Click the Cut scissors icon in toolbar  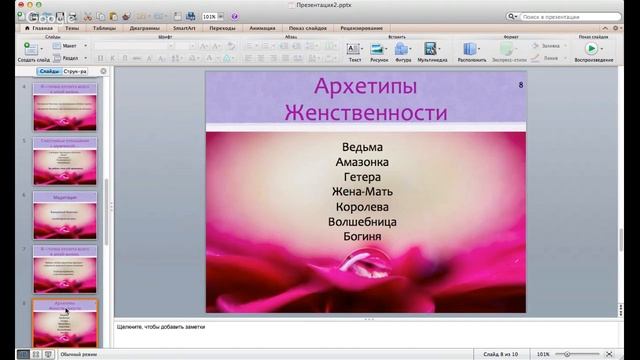[x=87, y=17]
